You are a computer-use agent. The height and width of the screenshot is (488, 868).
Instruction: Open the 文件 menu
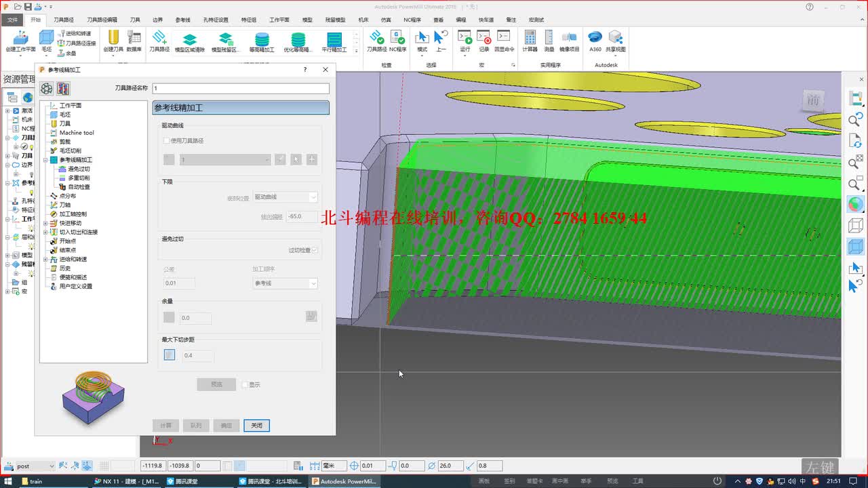[x=13, y=20]
